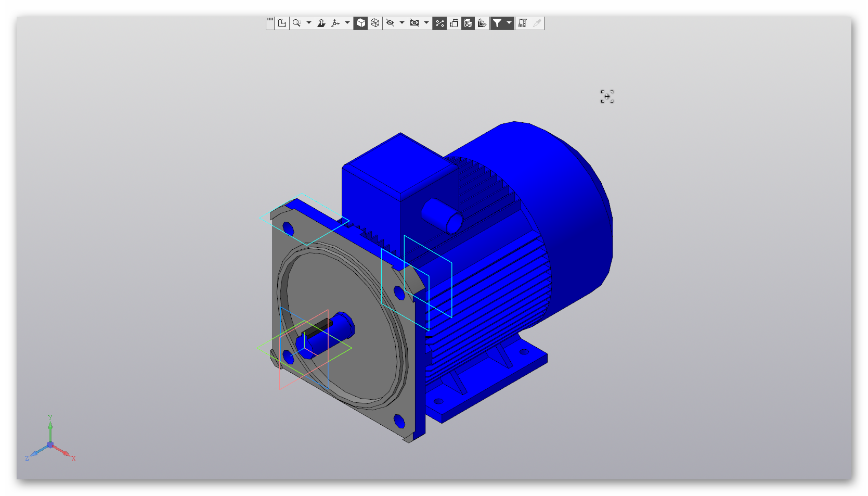Image resolution: width=868 pixels, height=496 pixels.
Task: Click the show hidden objects eye icon
Action: (414, 23)
